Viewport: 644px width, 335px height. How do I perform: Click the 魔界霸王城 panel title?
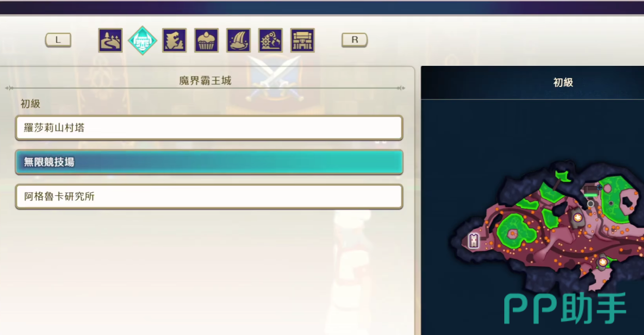(x=205, y=81)
